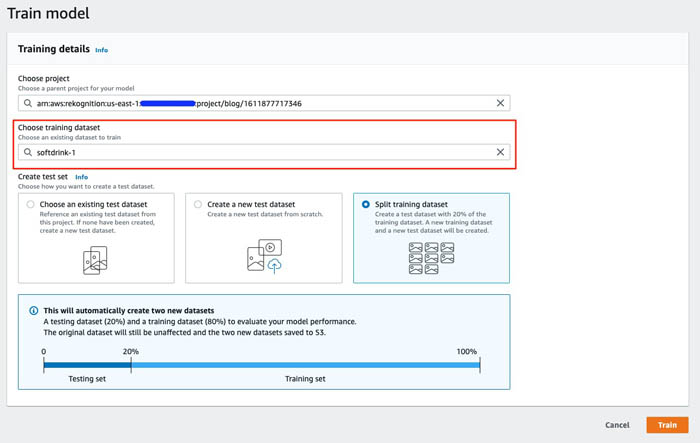Click the Train model page heading

(x=48, y=13)
